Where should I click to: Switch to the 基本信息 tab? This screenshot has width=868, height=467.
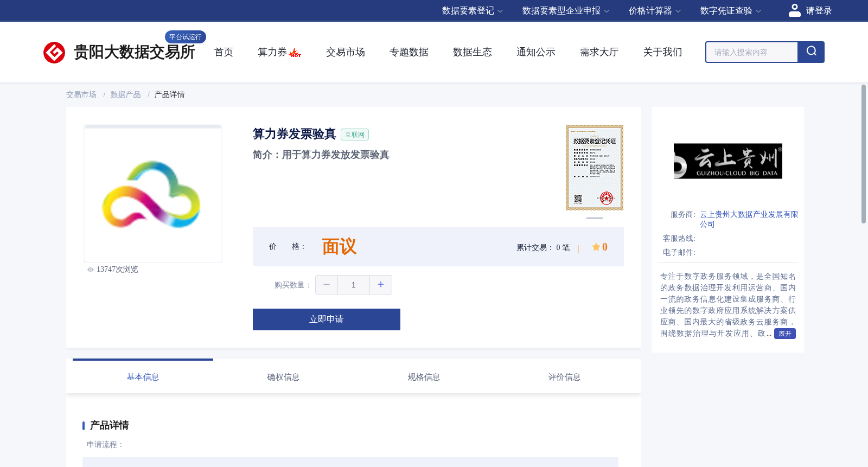(143, 377)
